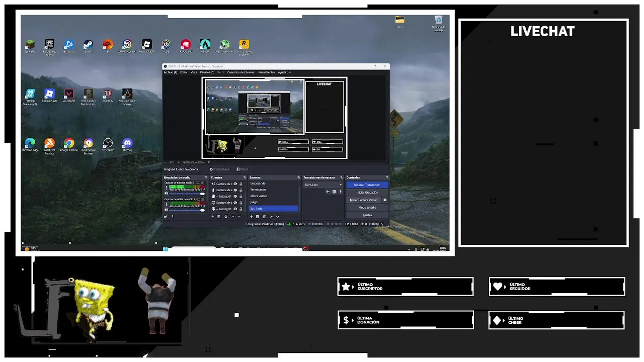Image resolution: width=644 pixels, height=362 pixels.
Task: Move selected scene down arrow
Action: point(278,217)
